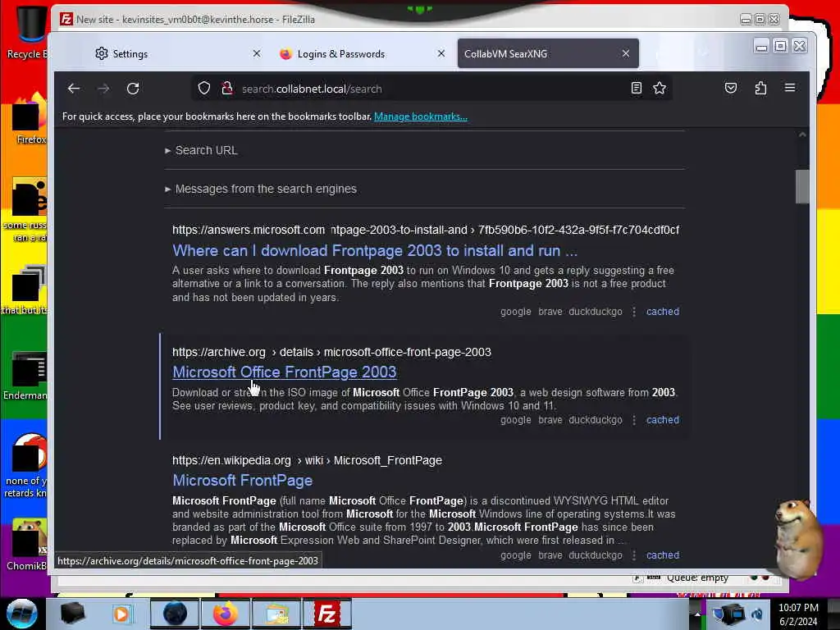Open the Frontpage 2003 download answer
Viewport: 840px width, 630px height.
(375, 251)
